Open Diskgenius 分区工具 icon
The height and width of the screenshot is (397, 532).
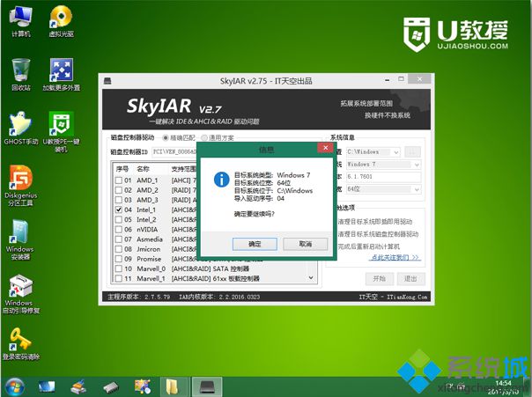21,186
